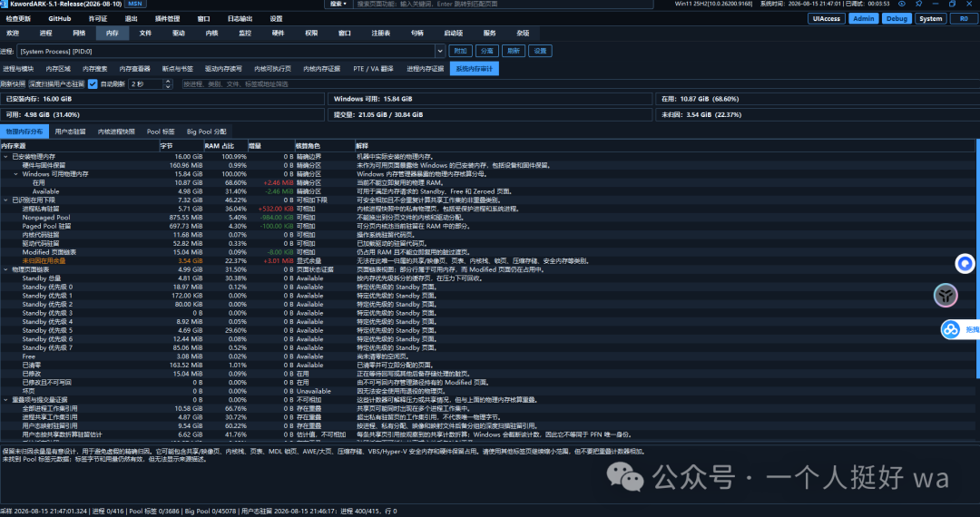The height and width of the screenshot is (517, 980).
Task: Open the process selector dropdown arrow
Action: point(440,51)
